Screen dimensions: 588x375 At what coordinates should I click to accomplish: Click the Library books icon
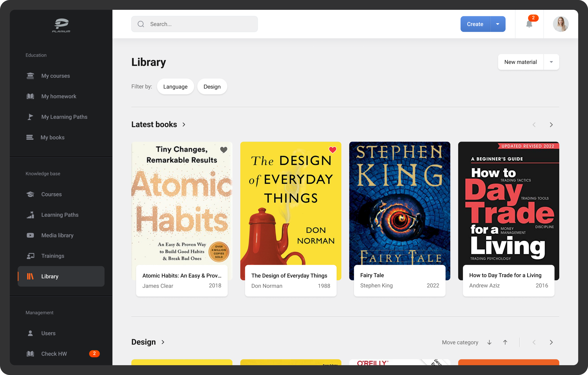(30, 276)
